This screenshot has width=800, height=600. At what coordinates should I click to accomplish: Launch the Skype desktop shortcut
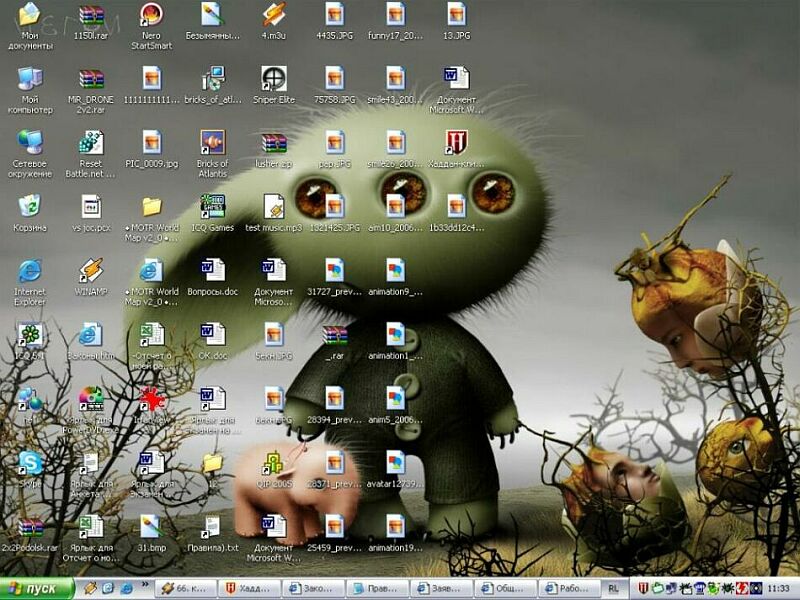point(30,463)
